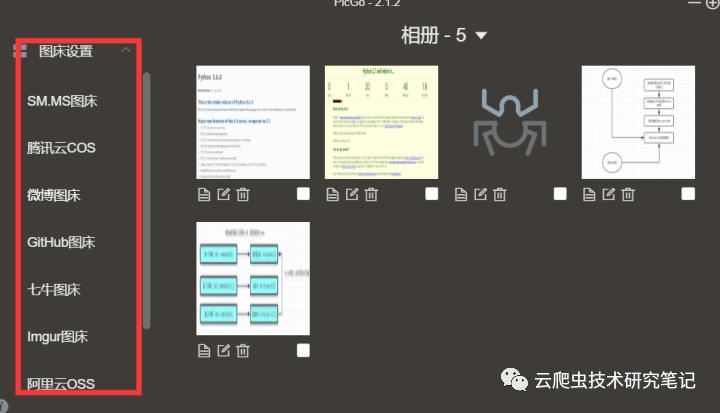Open the Python 3.8.0 page thumbnail
Image resolution: width=720 pixels, height=413 pixels.
(x=253, y=122)
